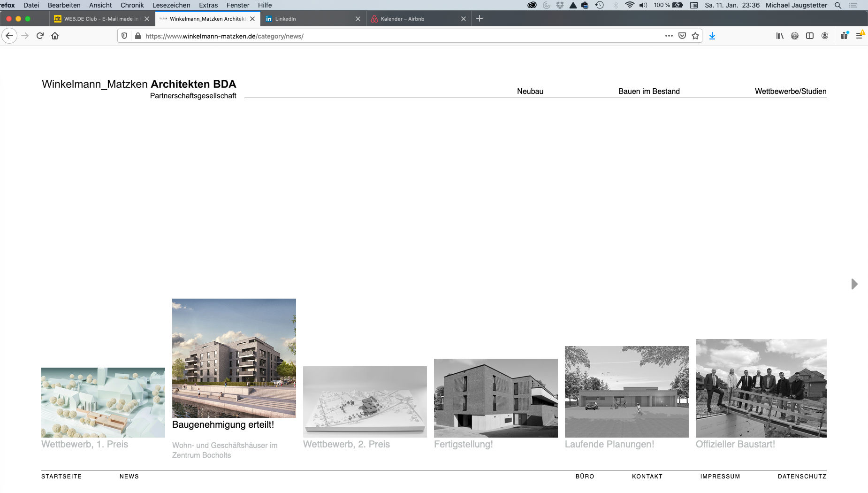
Task: Open NEWS footer link
Action: pyautogui.click(x=129, y=476)
